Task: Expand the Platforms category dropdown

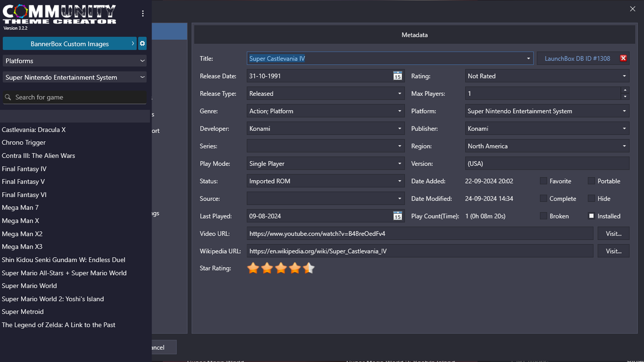Action: (75, 61)
